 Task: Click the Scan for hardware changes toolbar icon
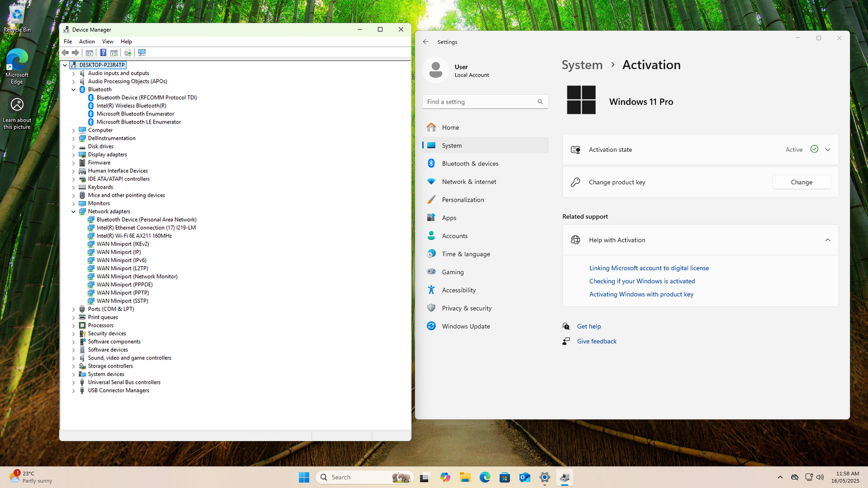tap(142, 53)
